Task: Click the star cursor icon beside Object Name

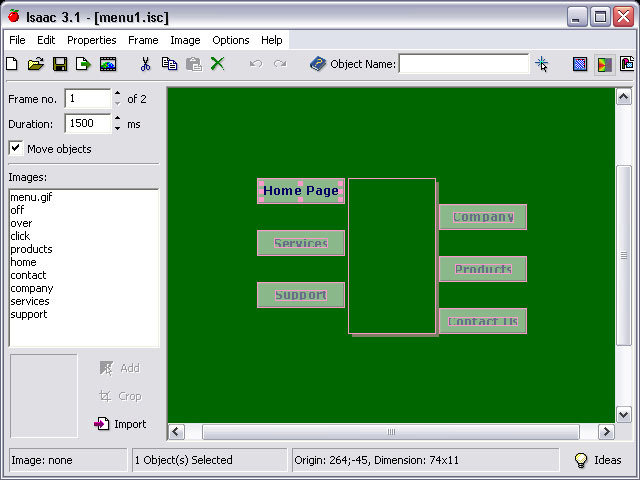Action: 542,64
